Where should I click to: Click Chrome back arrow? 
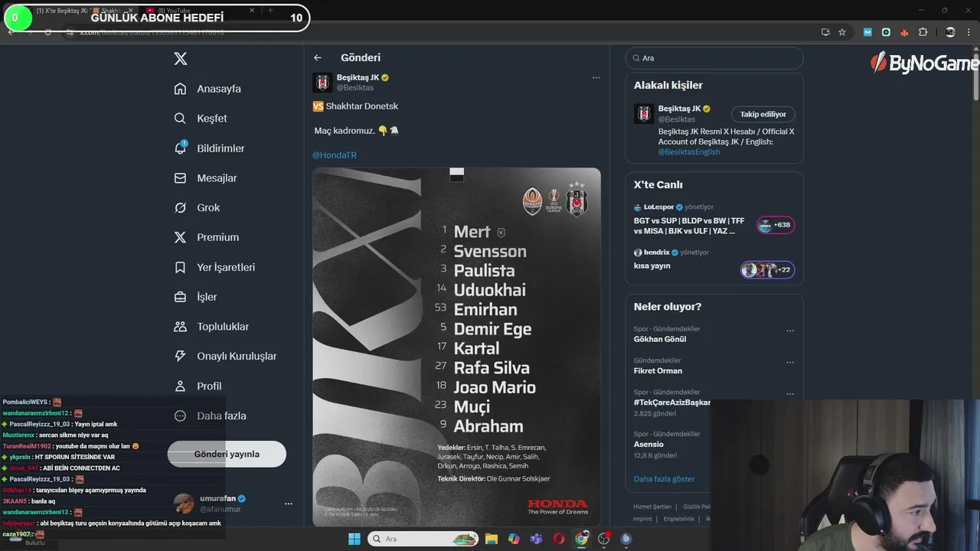click(x=11, y=32)
